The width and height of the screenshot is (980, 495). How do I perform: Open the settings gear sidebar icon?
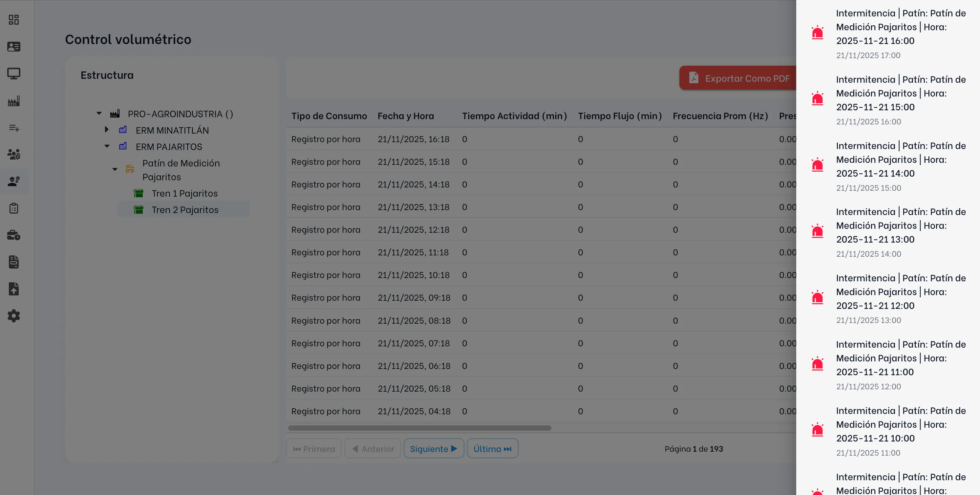(14, 316)
